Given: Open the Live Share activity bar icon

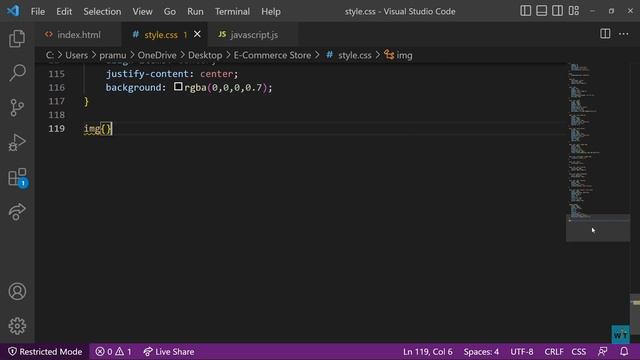Looking at the screenshot, I should (x=17, y=212).
